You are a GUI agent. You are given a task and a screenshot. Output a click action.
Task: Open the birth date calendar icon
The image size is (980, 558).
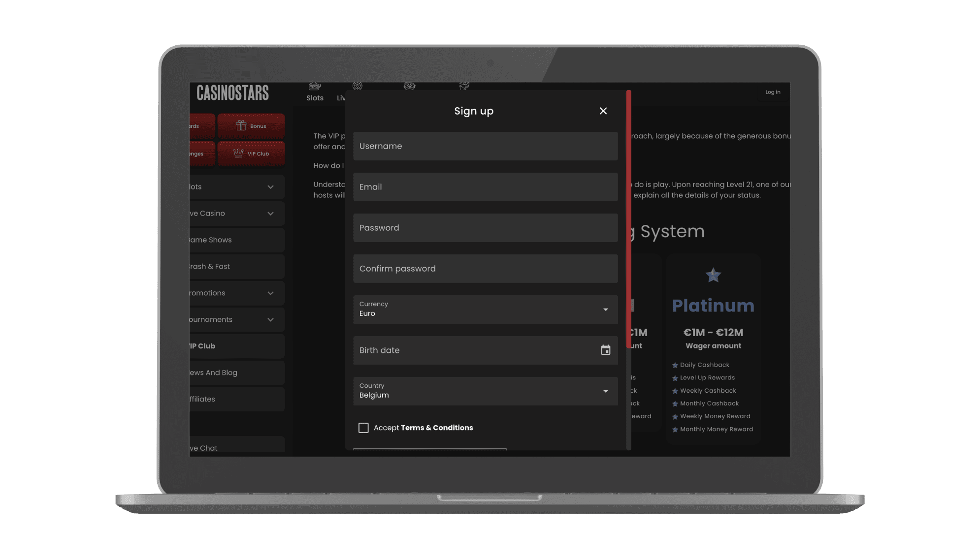(x=606, y=350)
